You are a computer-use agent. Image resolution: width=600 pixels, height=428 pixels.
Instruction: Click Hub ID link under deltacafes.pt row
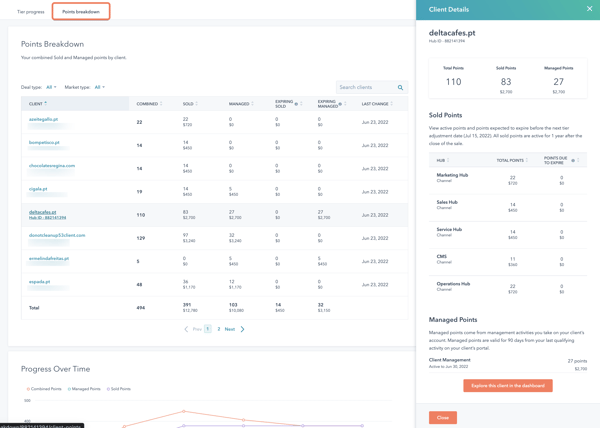(x=47, y=218)
